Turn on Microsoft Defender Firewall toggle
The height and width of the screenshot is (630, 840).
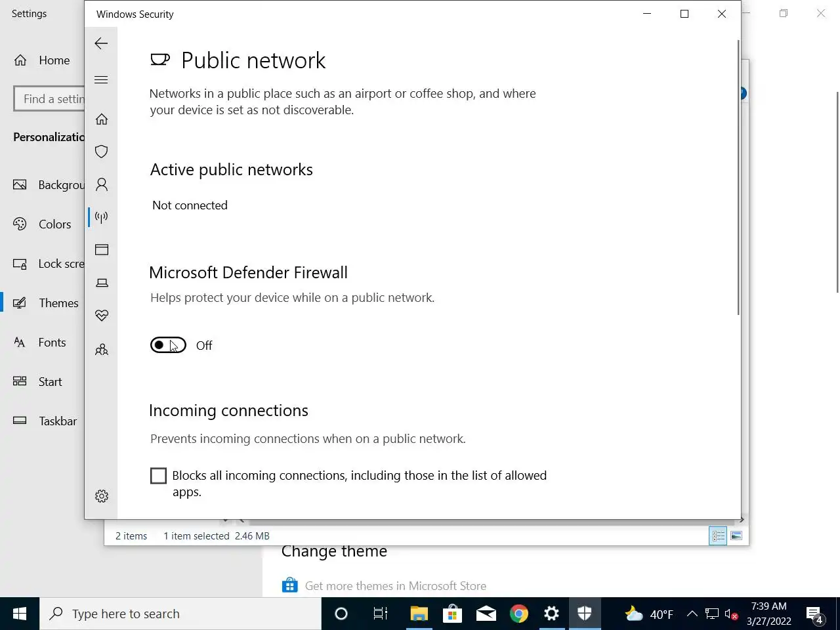coord(168,345)
